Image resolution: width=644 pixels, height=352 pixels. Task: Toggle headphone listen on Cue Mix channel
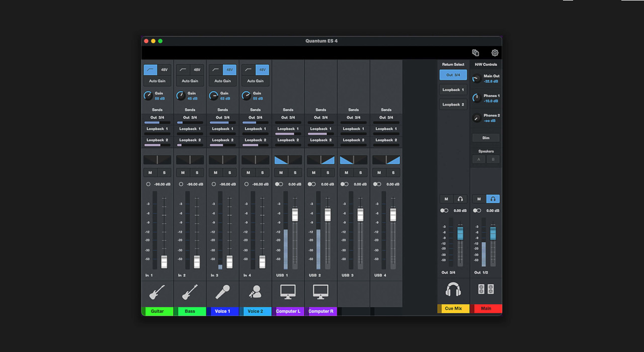pyautogui.click(x=460, y=199)
